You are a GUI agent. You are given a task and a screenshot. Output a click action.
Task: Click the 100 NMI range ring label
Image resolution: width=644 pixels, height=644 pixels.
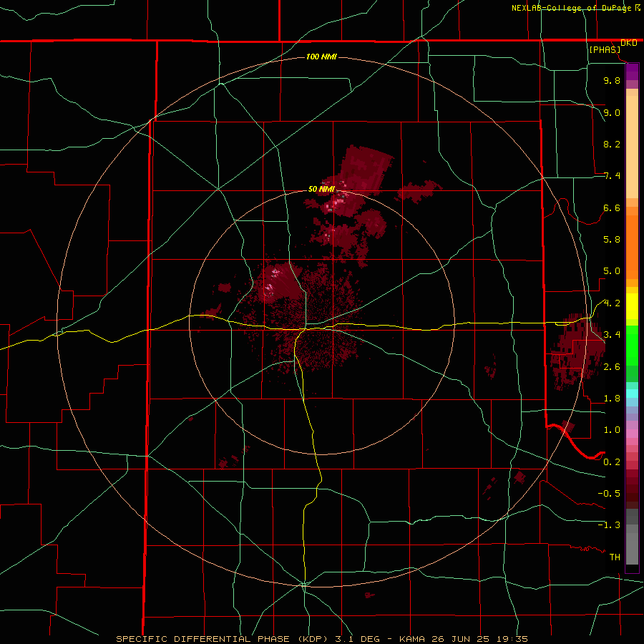point(321,57)
